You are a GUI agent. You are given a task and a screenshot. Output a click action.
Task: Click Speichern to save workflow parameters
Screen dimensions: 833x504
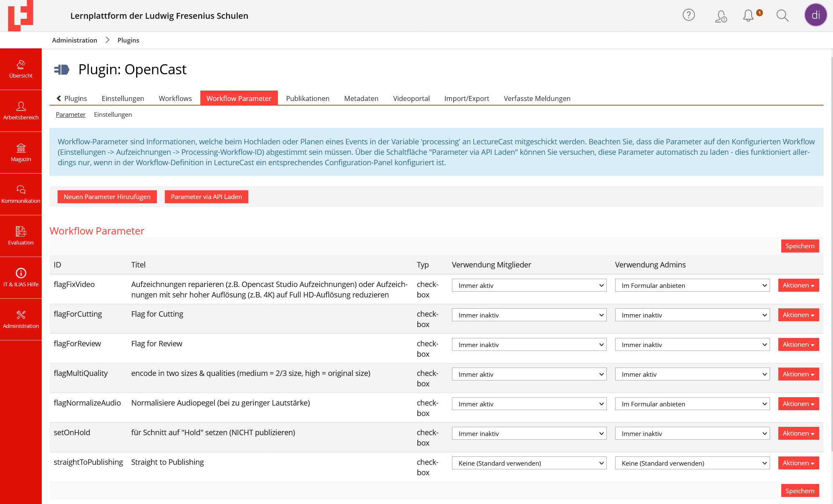click(x=800, y=246)
